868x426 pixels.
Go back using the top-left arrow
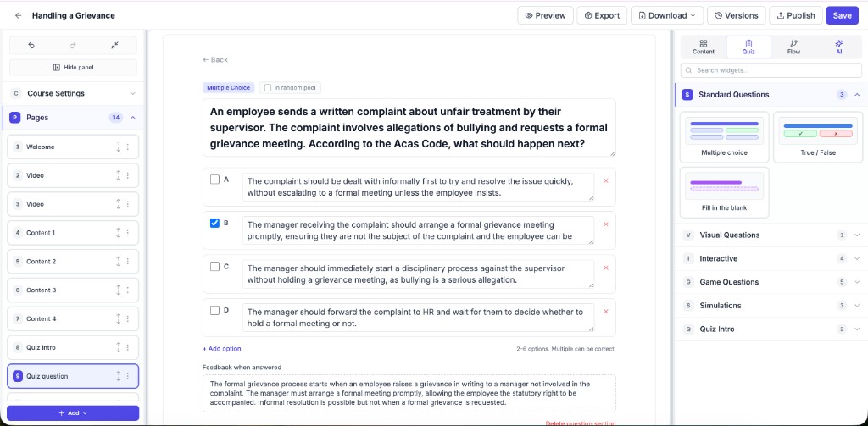pos(19,15)
